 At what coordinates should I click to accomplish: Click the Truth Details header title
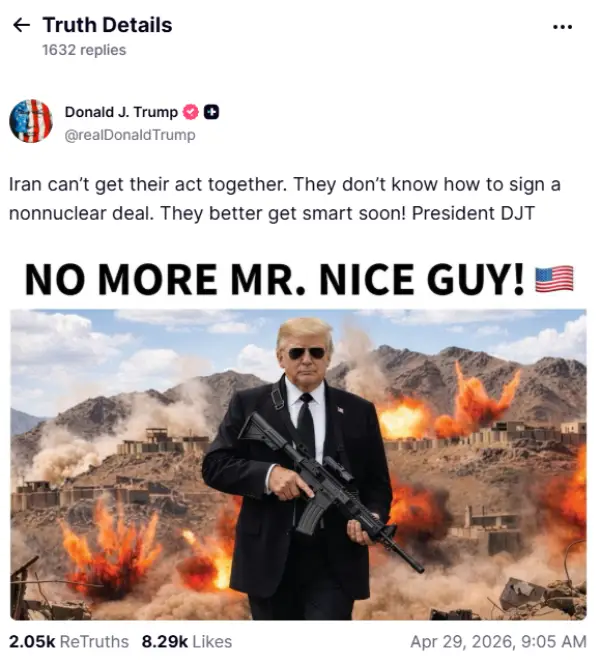coord(108,25)
